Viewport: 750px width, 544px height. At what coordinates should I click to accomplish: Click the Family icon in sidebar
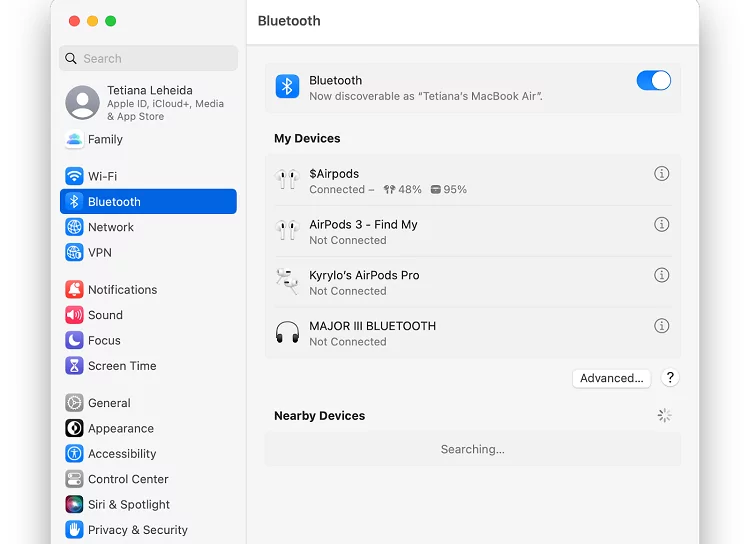pyautogui.click(x=74, y=139)
